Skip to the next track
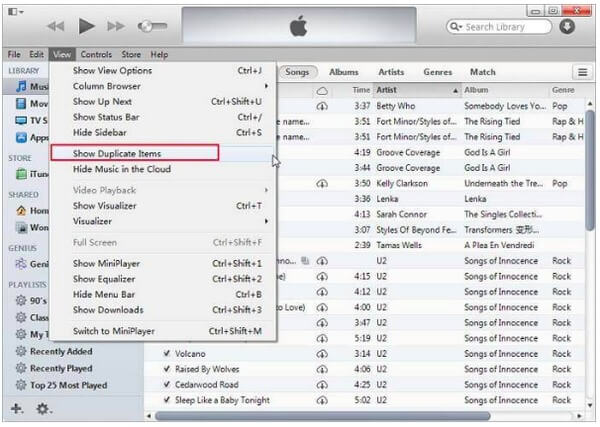Image resolution: width=600 pixels, height=427 pixels. (x=116, y=26)
